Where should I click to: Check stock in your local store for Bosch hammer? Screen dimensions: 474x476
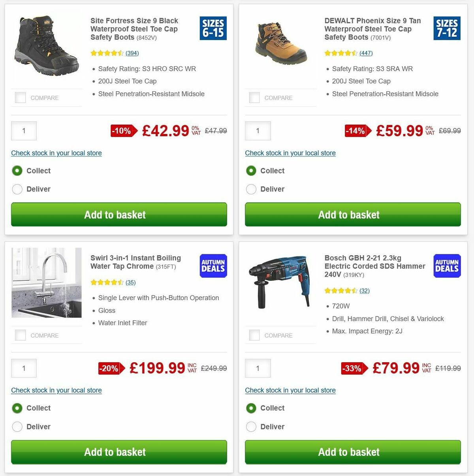click(290, 390)
